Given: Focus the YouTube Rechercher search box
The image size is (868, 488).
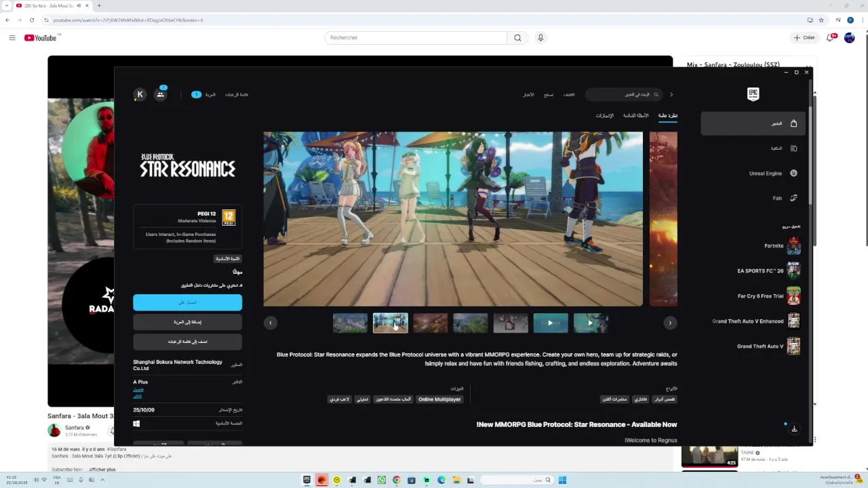Looking at the screenshot, I should (x=416, y=38).
